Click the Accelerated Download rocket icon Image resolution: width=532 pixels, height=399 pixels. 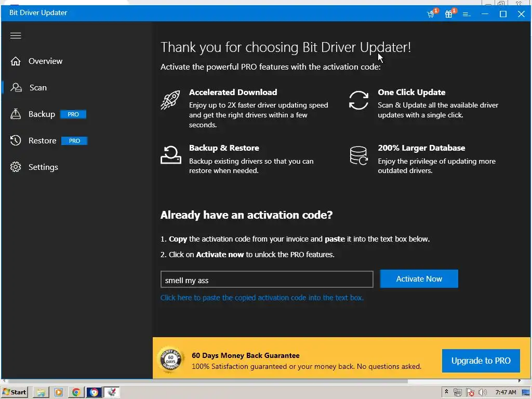pyautogui.click(x=170, y=100)
